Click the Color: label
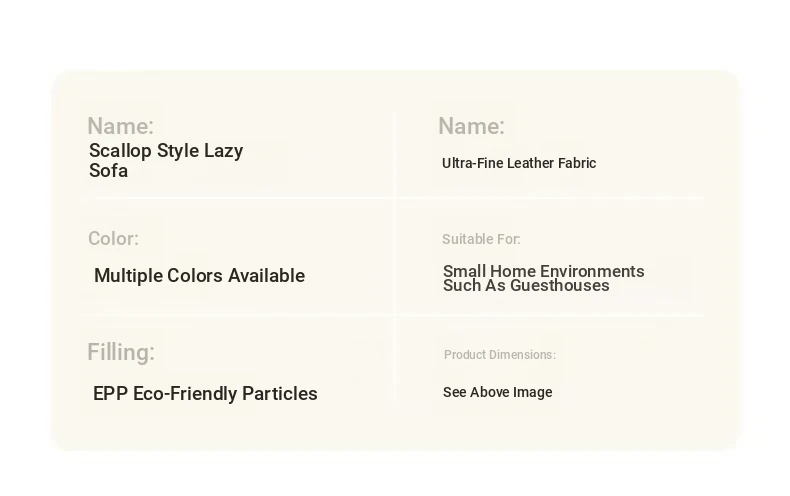 113,238
